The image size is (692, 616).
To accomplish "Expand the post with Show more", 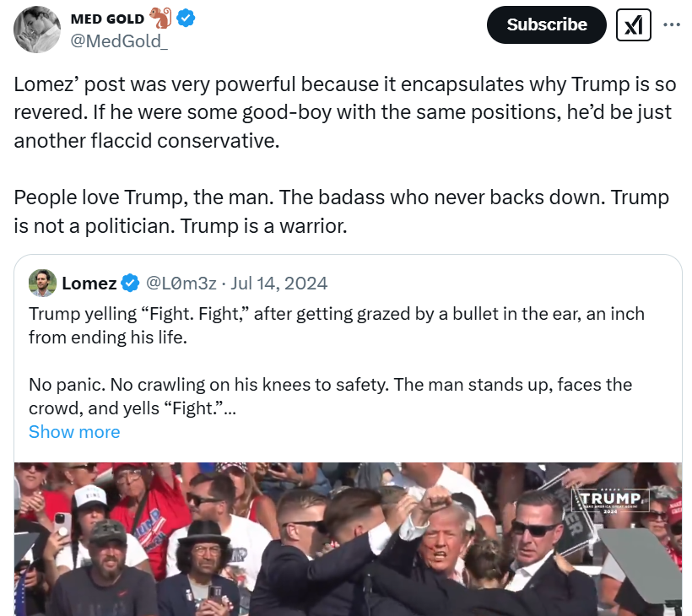I will tap(74, 431).
